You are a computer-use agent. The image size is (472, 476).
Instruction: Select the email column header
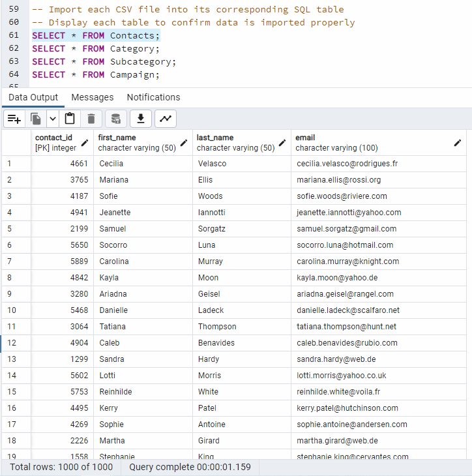click(x=379, y=143)
